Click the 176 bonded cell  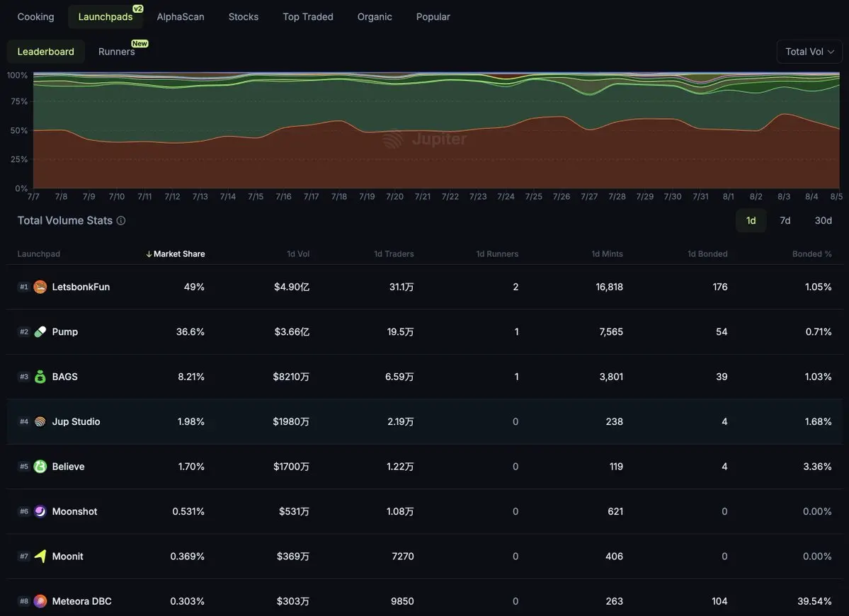tap(720, 287)
